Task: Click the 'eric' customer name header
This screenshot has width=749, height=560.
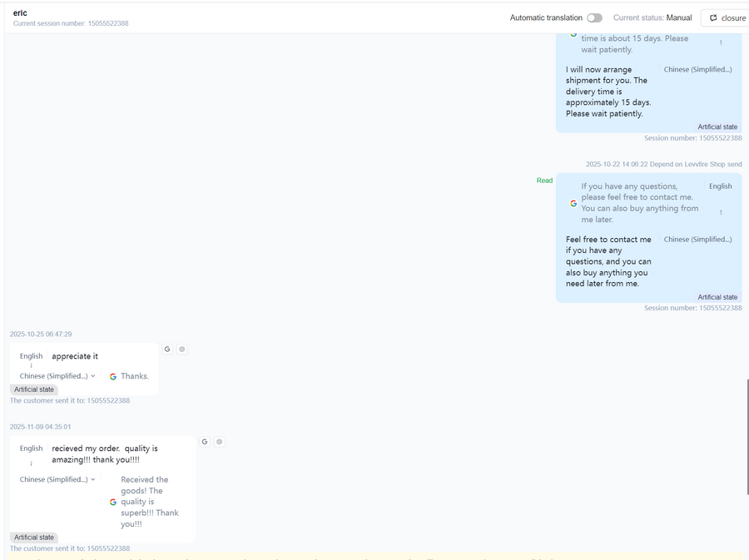Action: (x=20, y=12)
